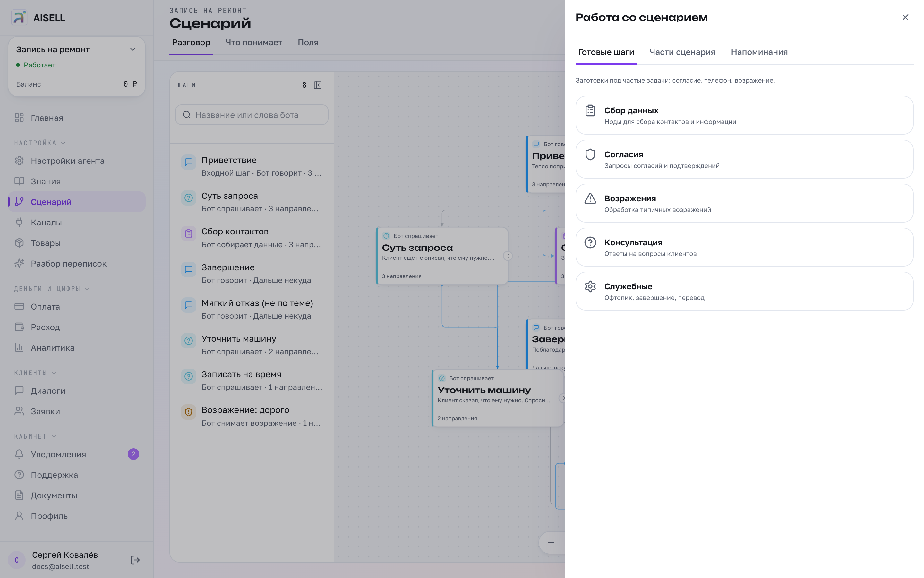Select the Мягкий отказ (не по теме) step

click(x=252, y=309)
